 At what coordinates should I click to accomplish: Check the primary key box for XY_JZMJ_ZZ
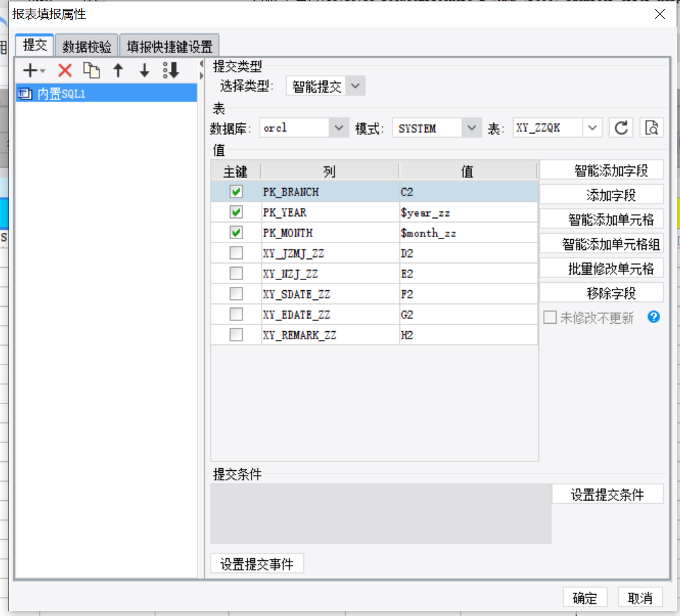click(x=236, y=253)
